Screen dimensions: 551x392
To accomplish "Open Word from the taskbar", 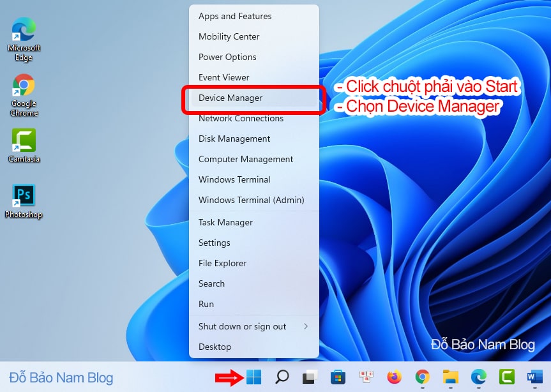I will (535, 377).
